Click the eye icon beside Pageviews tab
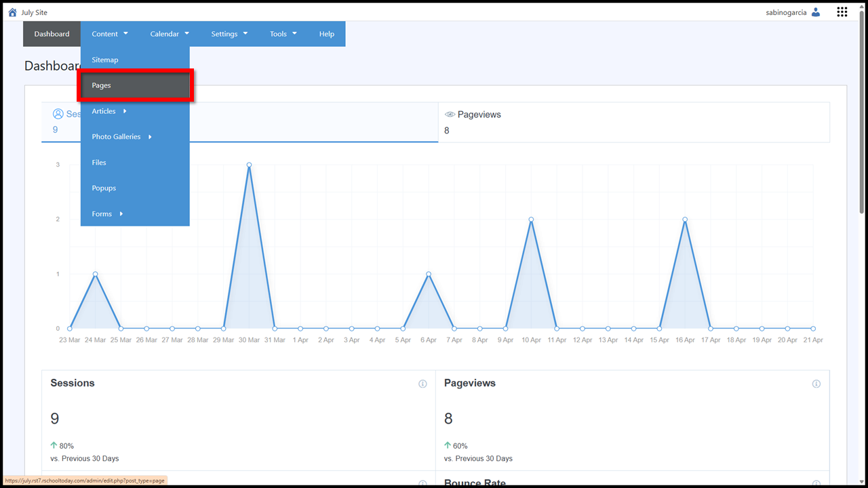This screenshot has width=868, height=488. (x=450, y=115)
